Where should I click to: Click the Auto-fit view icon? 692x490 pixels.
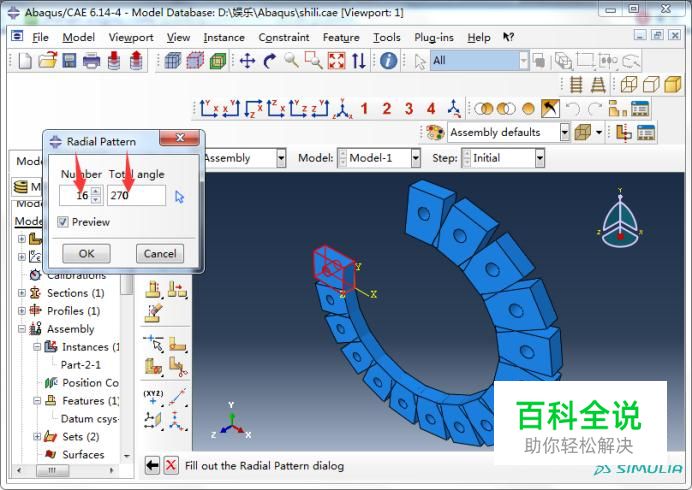click(x=336, y=60)
